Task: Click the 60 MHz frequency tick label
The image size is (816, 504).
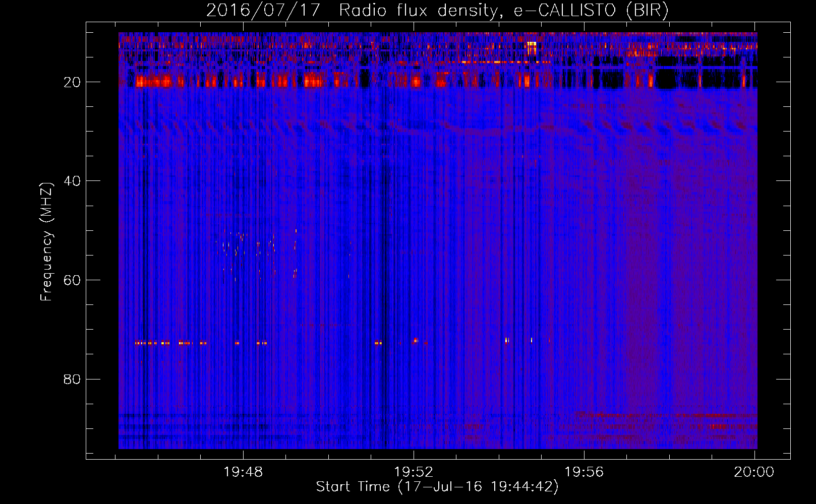Action: click(x=72, y=280)
